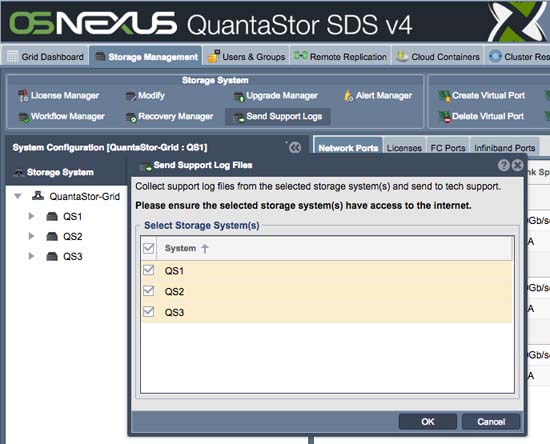The image size is (550, 444).
Task: Open the Cloud Containers tab
Action: 438,56
